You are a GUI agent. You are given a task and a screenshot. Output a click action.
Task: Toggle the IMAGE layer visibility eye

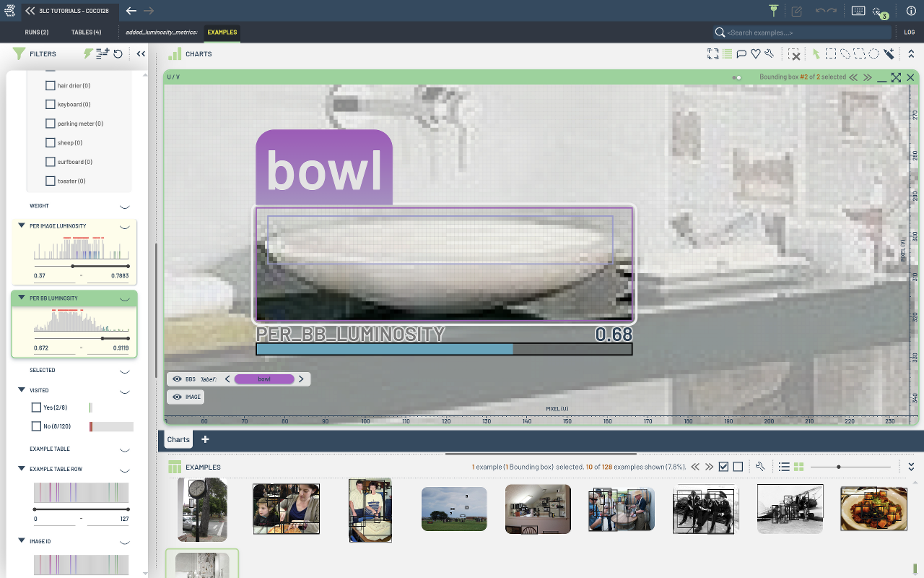click(x=177, y=397)
